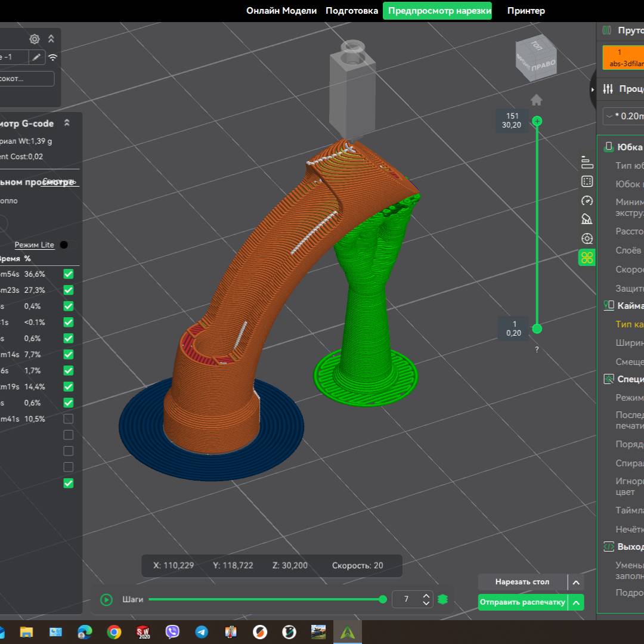Screen dimensions: 644x644
Task: Click the Нарезать стол button
Action: pos(522,582)
